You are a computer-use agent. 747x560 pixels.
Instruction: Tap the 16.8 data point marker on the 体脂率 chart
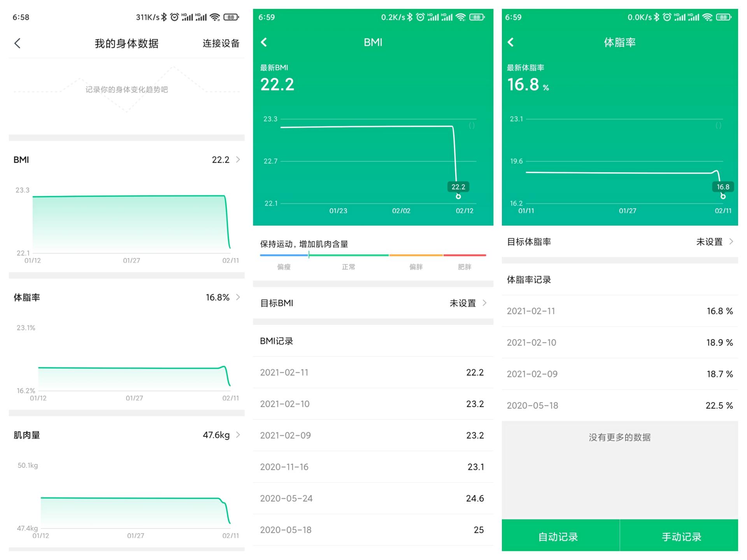point(723,196)
